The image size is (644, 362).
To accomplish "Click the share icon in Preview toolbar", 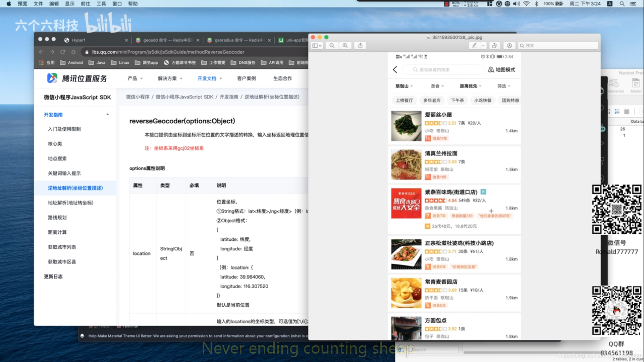I will point(360,46).
